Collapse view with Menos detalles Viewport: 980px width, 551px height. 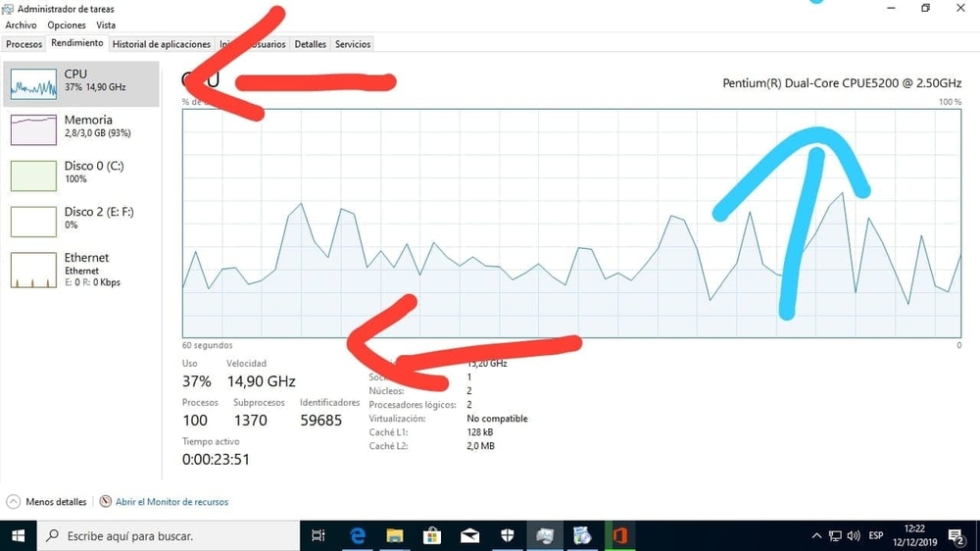[x=47, y=502]
